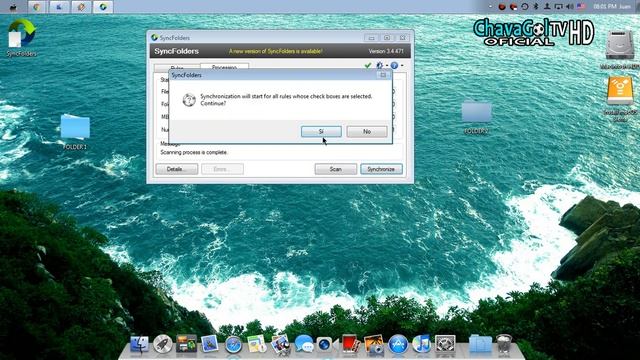This screenshot has width=640, height=360.
Task: Click the first taskbar app button
Action: click(x=38, y=7)
